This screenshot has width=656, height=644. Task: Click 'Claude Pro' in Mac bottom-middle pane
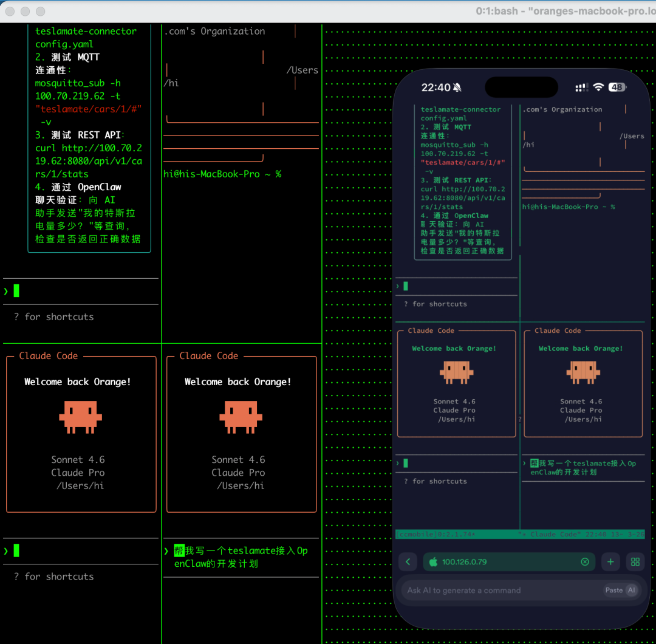click(x=238, y=473)
